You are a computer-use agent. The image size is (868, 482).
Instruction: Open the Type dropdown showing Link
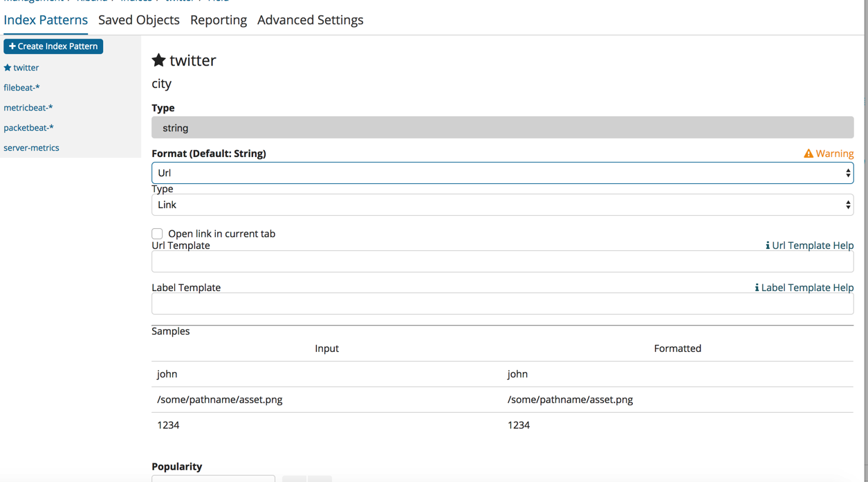503,205
